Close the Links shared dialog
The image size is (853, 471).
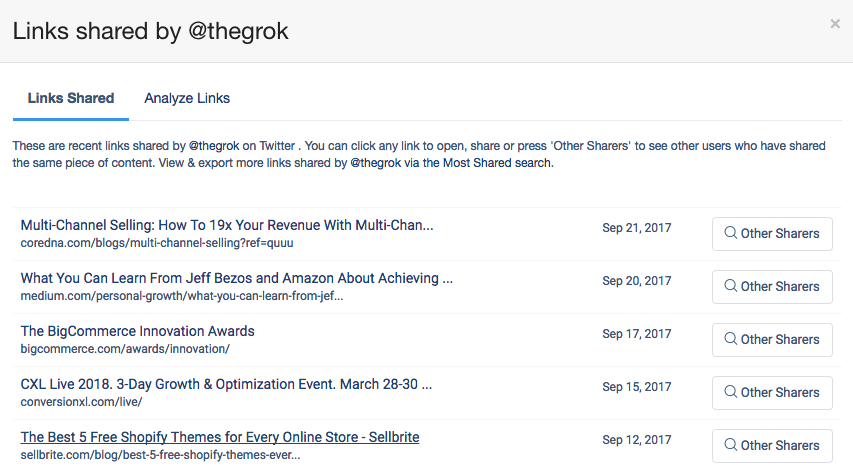pos(835,24)
